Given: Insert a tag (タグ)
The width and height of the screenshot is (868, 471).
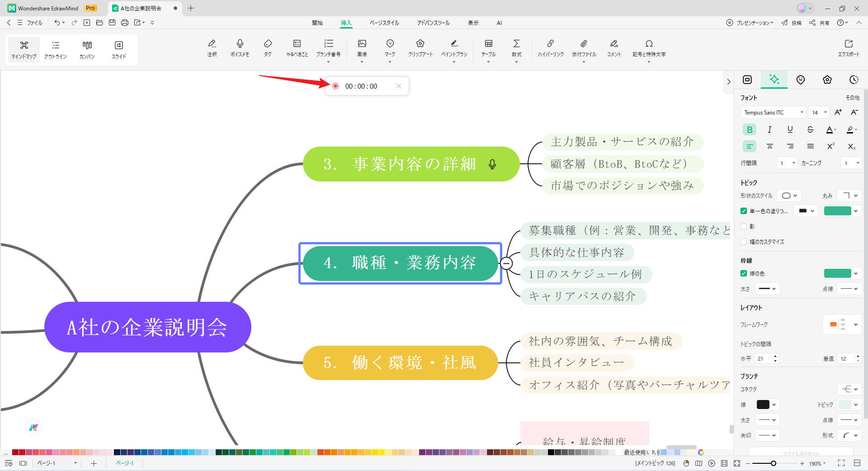Looking at the screenshot, I should [x=268, y=48].
